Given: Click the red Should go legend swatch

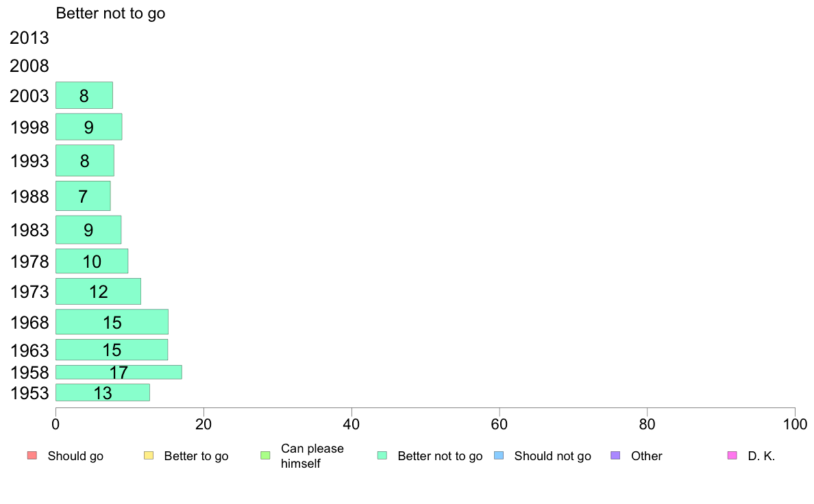Looking at the screenshot, I should tap(32, 456).
